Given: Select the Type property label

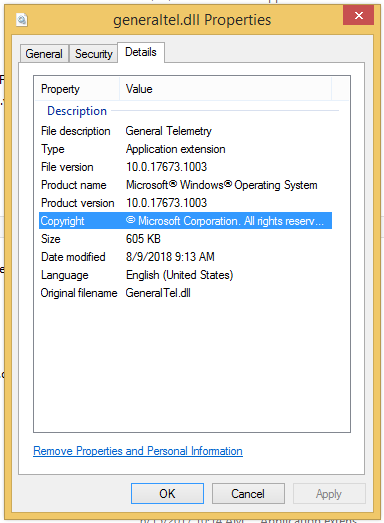Looking at the screenshot, I should pos(53,149).
